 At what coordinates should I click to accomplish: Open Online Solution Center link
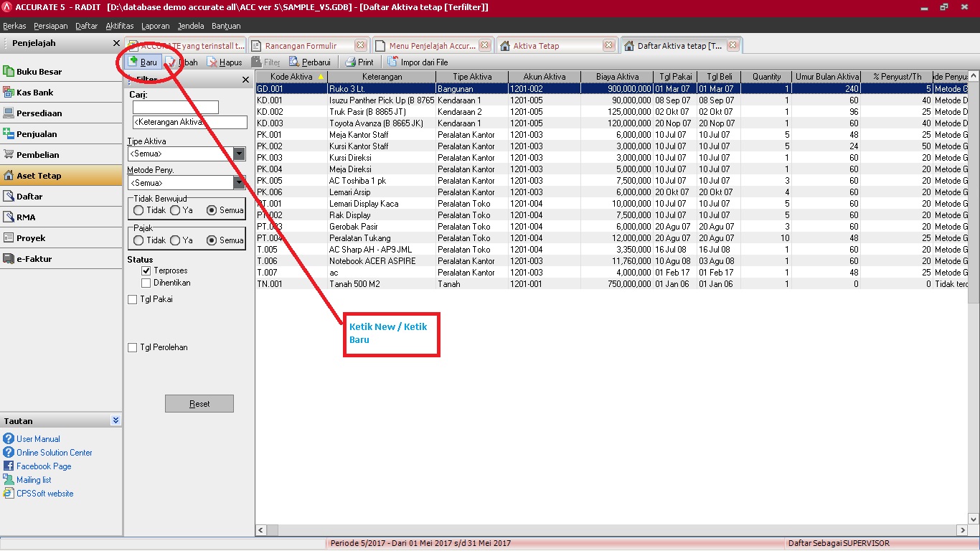pyautogui.click(x=55, y=453)
